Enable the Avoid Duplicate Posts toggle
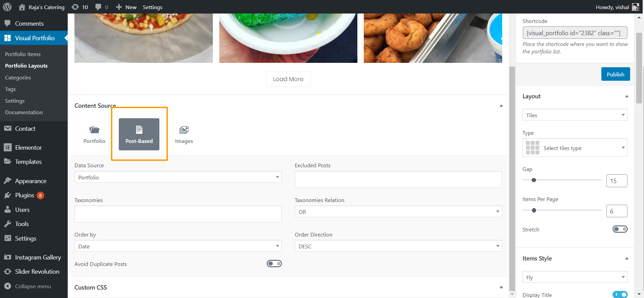Viewport: 644px width, 298px height. click(274, 264)
